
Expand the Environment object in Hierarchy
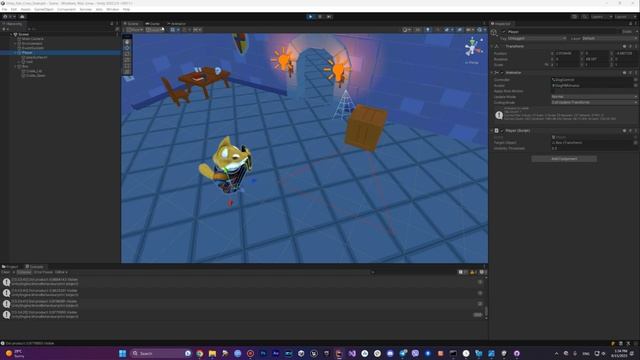pyautogui.click(x=15, y=43)
